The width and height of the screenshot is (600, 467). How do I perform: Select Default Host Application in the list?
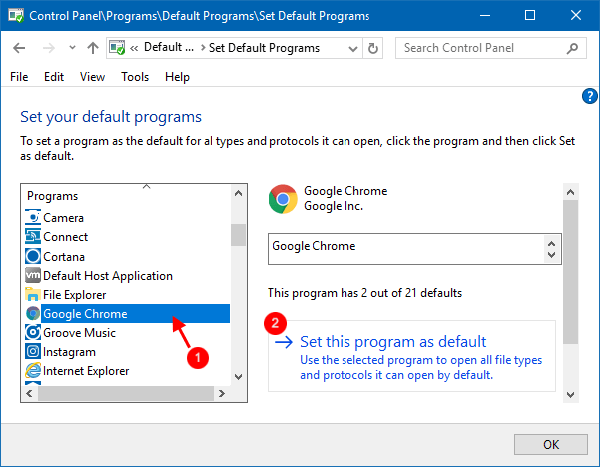[108, 276]
